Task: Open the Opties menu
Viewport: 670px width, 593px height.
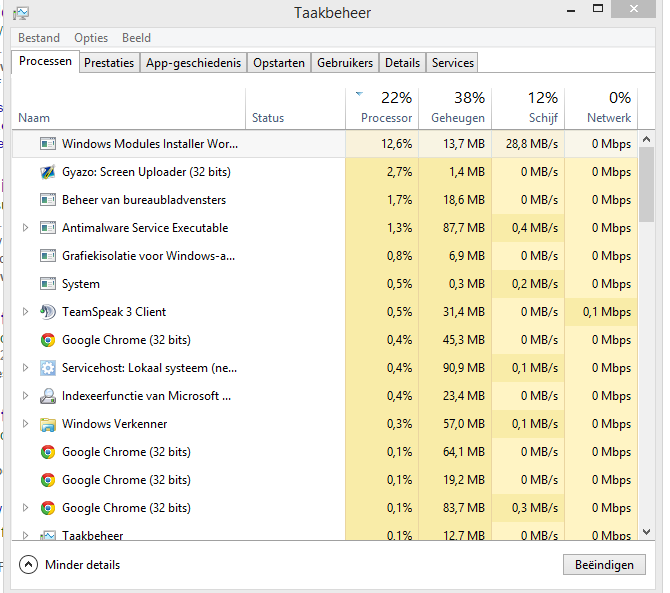Action: (x=91, y=38)
